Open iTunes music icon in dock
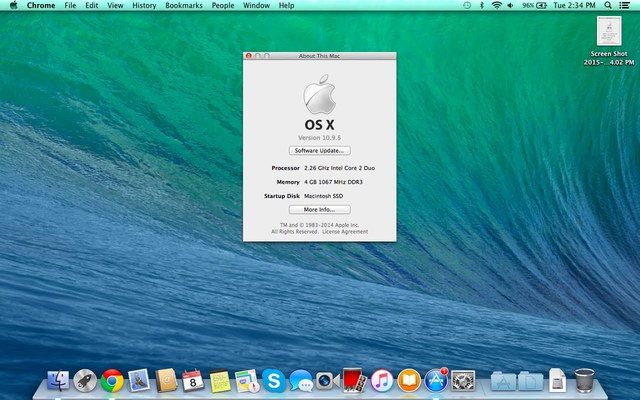Screen dimensions: 640x400 pos(382,380)
